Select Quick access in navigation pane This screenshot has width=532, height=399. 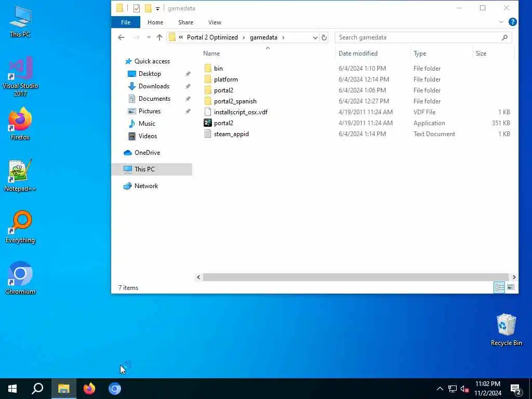coord(152,61)
